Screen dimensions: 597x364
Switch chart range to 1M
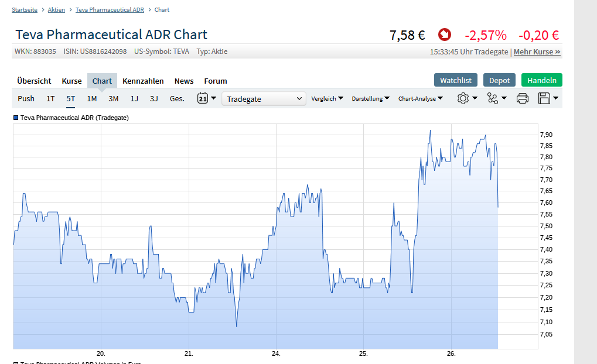pos(92,99)
